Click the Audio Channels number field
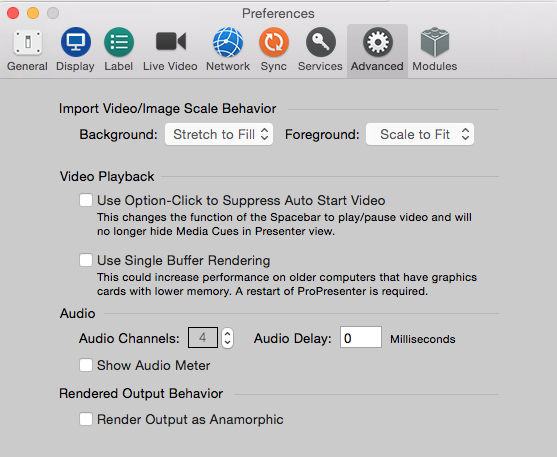The image size is (557, 457). point(203,338)
